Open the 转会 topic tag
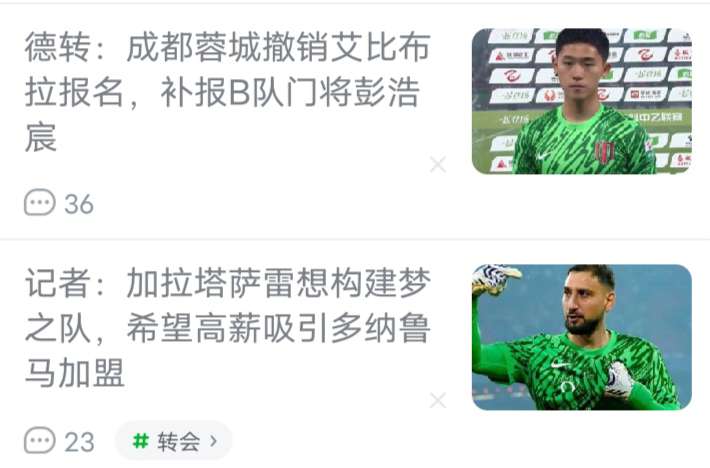 coord(174,440)
